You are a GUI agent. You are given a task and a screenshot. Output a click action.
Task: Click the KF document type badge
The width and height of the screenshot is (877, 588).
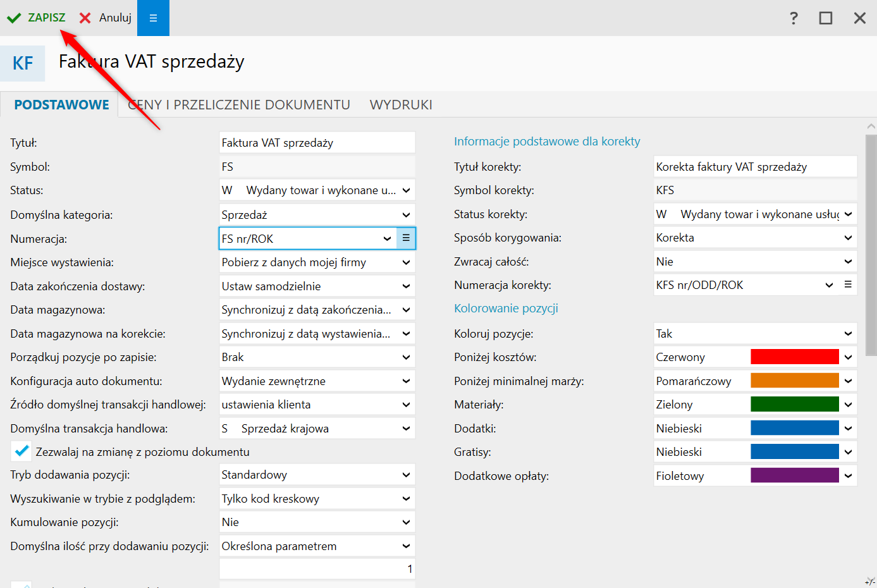[x=23, y=63]
